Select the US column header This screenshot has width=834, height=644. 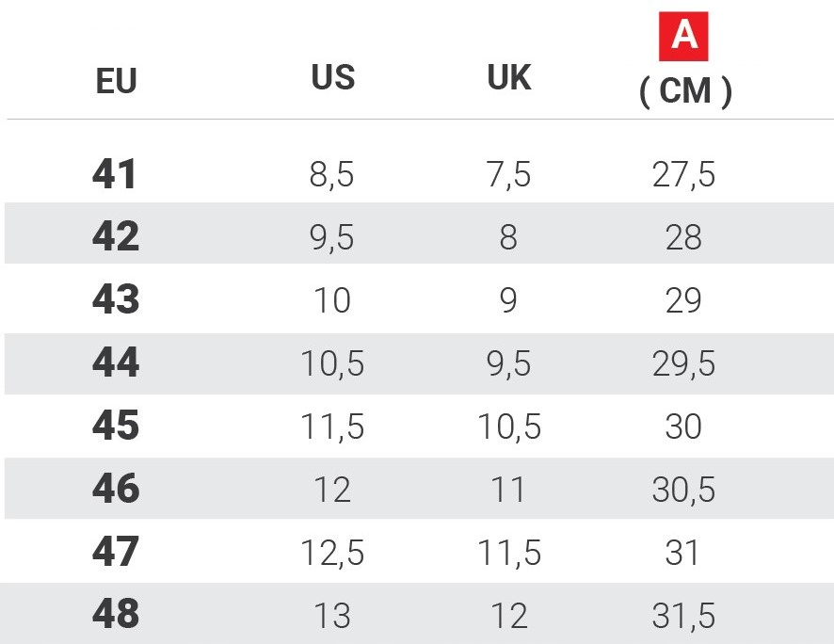(332, 78)
